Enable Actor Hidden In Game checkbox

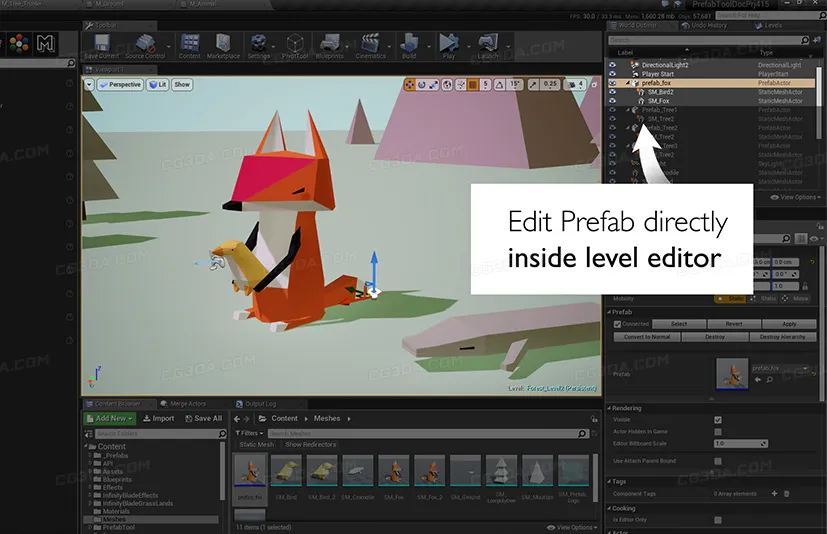718,432
